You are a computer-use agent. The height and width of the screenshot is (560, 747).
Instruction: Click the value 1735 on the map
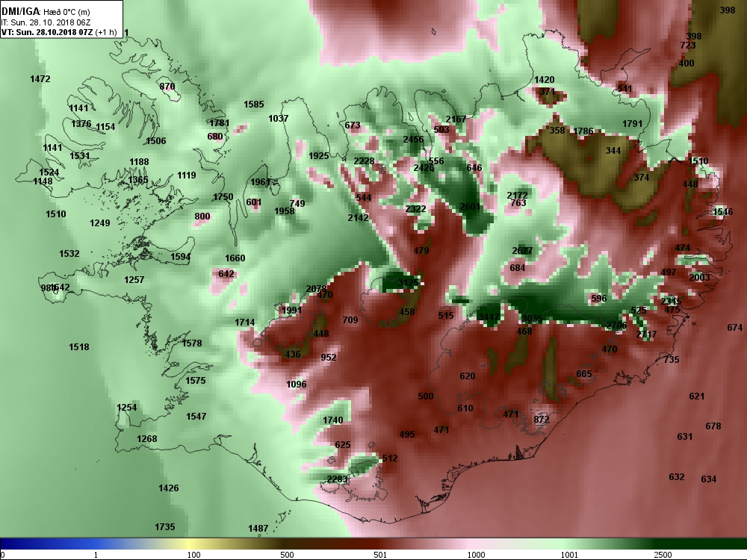tap(165, 527)
